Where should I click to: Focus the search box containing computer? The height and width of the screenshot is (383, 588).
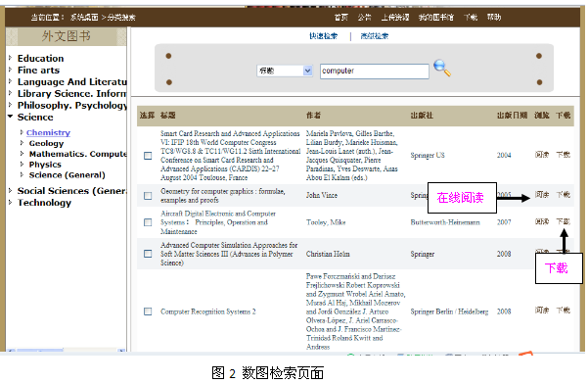375,71
